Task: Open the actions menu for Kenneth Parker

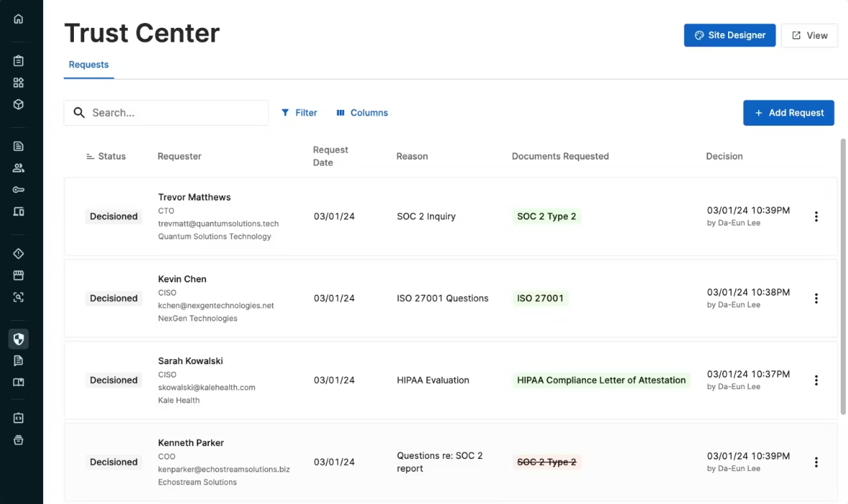Action: (816, 462)
